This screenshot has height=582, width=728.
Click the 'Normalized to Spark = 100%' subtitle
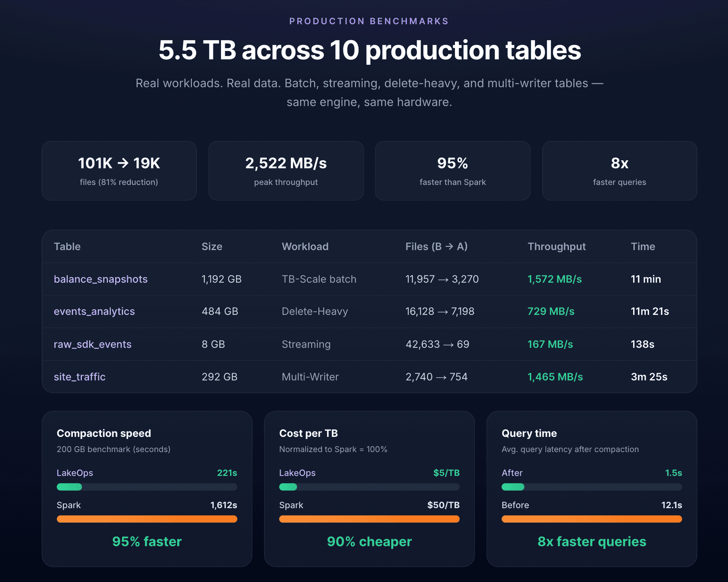[x=333, y=449]
